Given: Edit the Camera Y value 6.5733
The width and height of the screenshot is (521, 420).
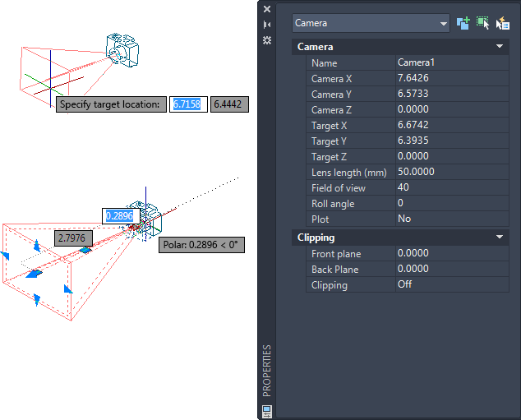Looking at the screenshot, I should pos(452,94).
